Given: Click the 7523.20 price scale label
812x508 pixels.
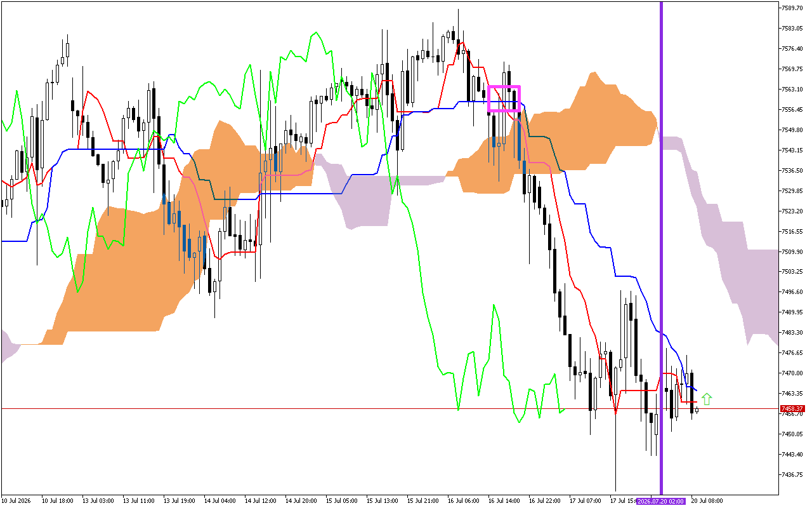Looking at the screenshot, I should pyautogui.click(x=793, y=211).
